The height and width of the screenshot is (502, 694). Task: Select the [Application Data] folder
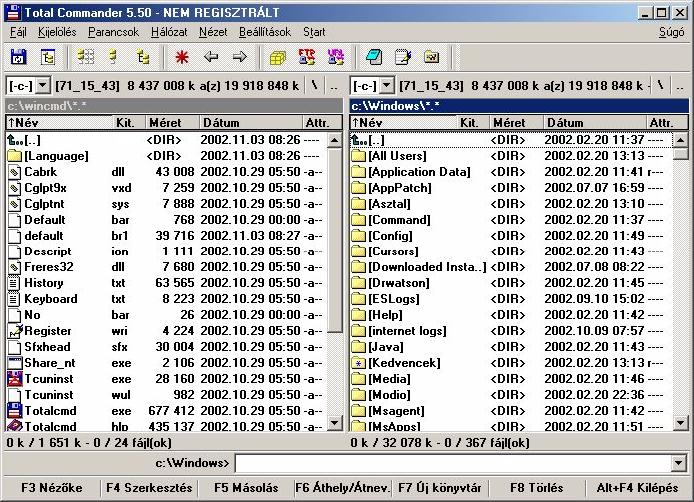click(x=511, y=172)
